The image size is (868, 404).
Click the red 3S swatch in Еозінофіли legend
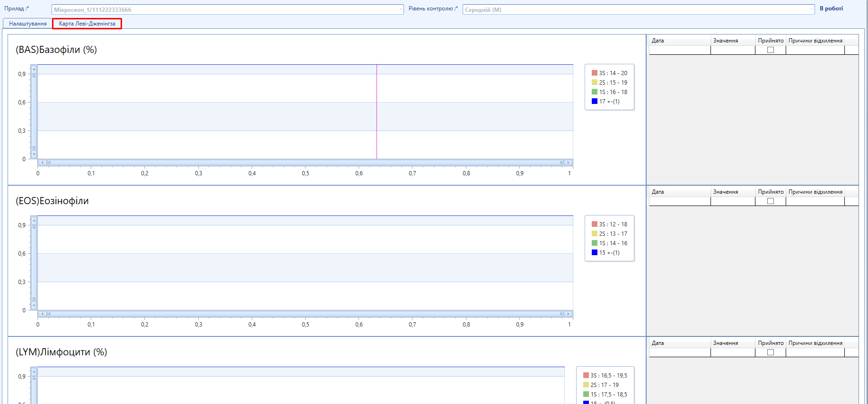pyautogui.click(x=595, y=224)
